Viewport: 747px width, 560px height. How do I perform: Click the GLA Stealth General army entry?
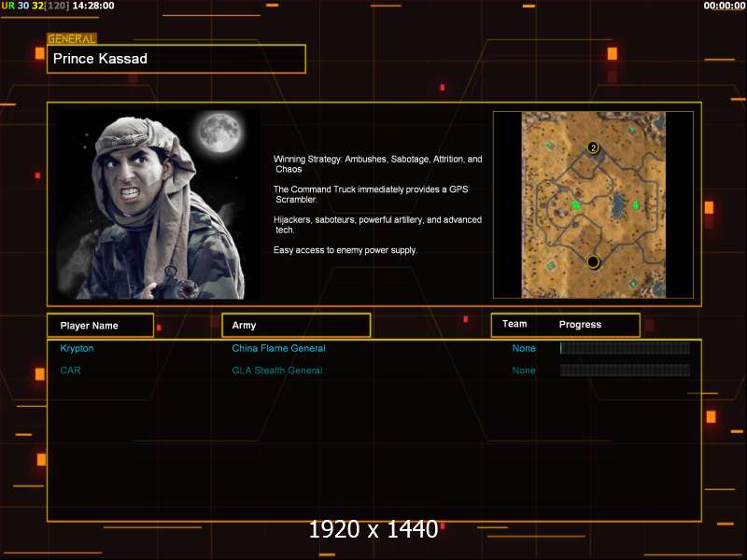(277, 371)
